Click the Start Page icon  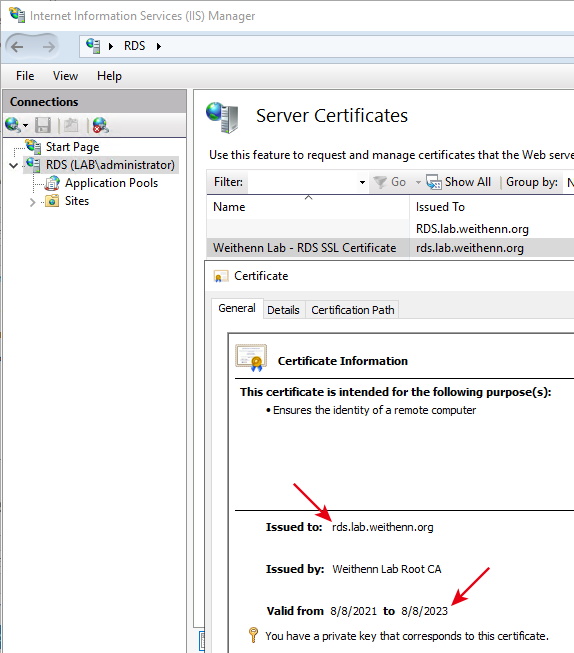pyautogui.click(x=33, y=147)
